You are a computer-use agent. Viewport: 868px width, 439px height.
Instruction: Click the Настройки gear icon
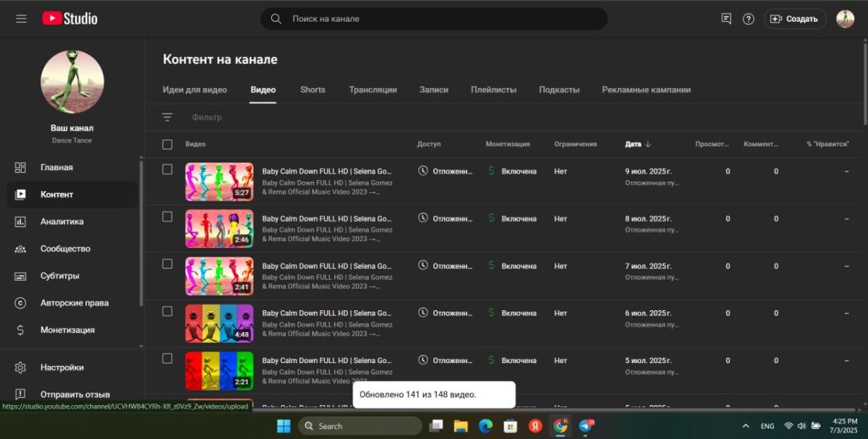point(20,367)
